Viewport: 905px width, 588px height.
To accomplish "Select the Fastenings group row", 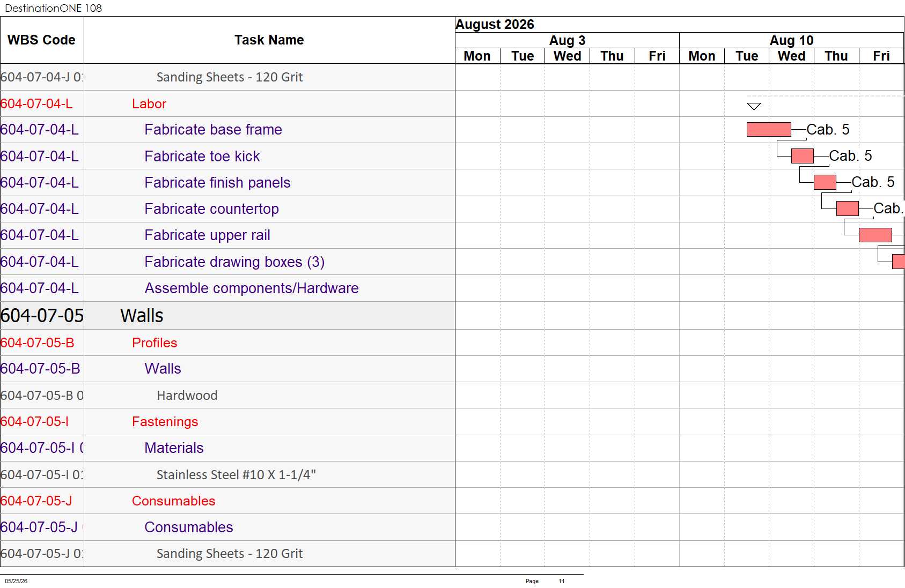I will [x=227, y=422].
